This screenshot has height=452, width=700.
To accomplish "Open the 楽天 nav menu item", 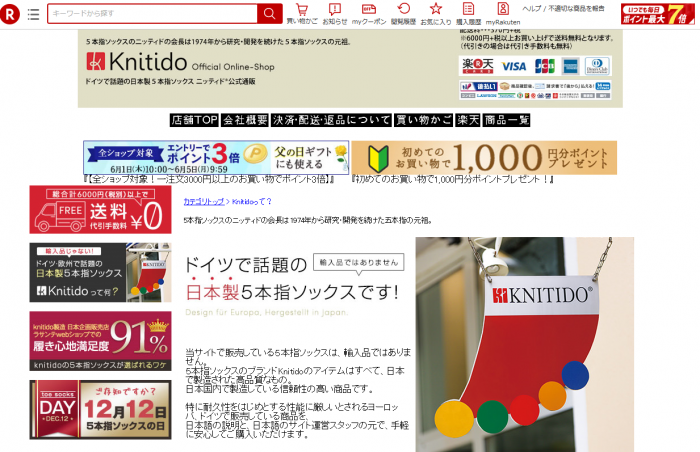I will click(x=467, y=120).
